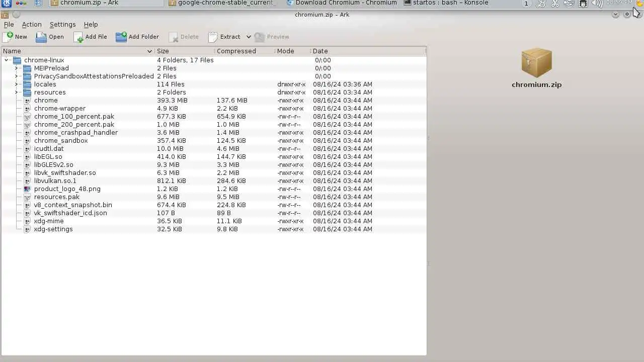Click the locales folder icon

tap(27, 84)
